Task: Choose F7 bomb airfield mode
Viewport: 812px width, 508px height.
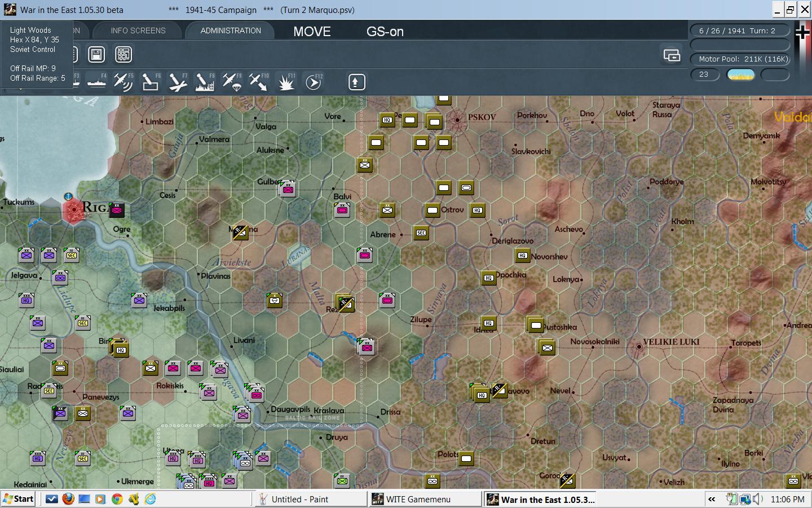Action: click(x=178, y=82)
